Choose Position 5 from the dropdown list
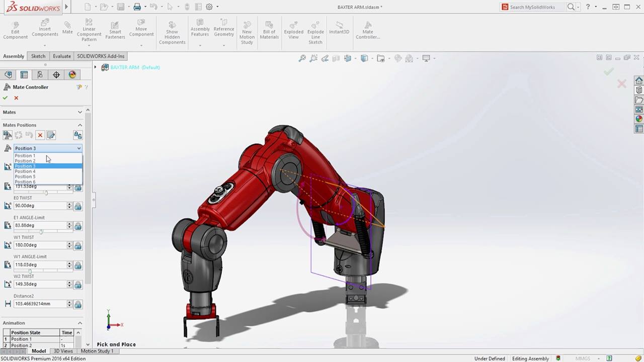 coord(48,176)
